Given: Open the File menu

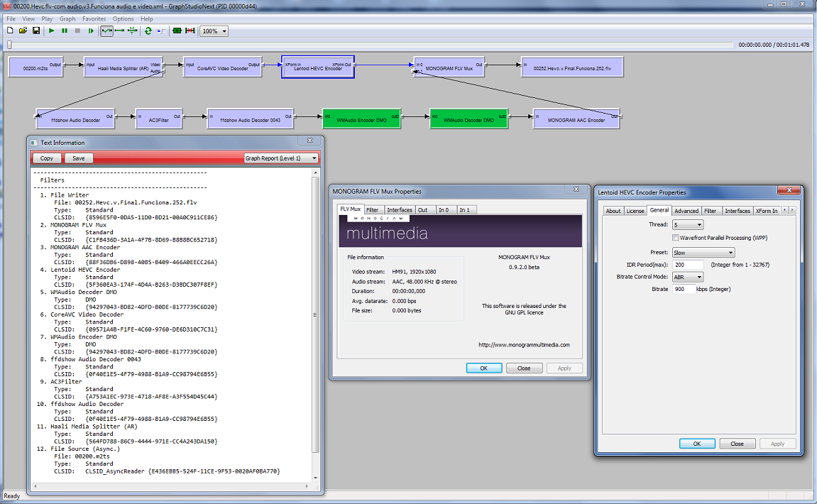Looking at the screenshot, I should 11,18.
